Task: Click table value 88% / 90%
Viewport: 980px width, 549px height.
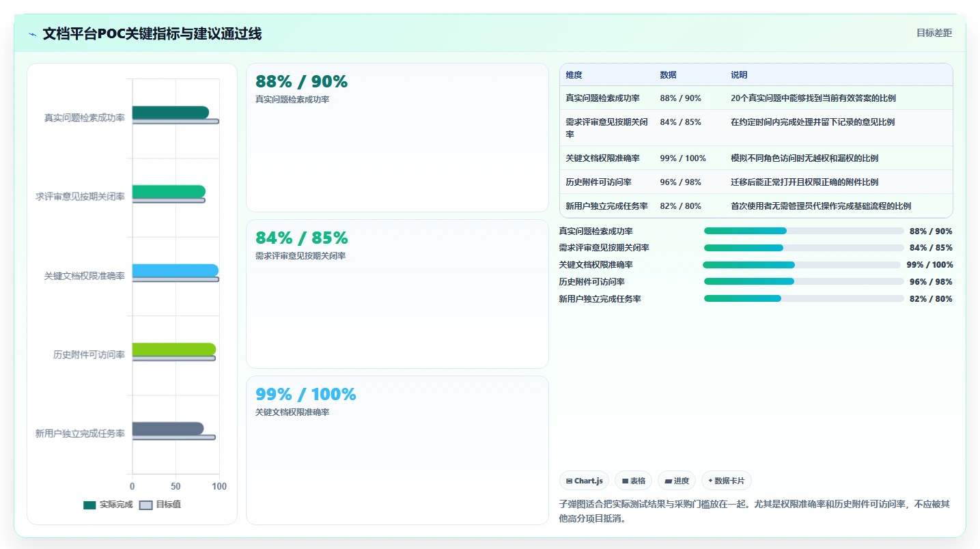Action: (680, 98)
